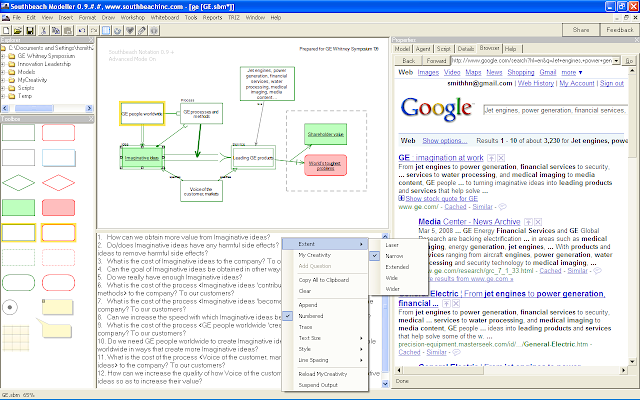Click the browser pane horizontal scrollbar
The width and height of the screenshot is (640, 400).
tap(511, 370)
